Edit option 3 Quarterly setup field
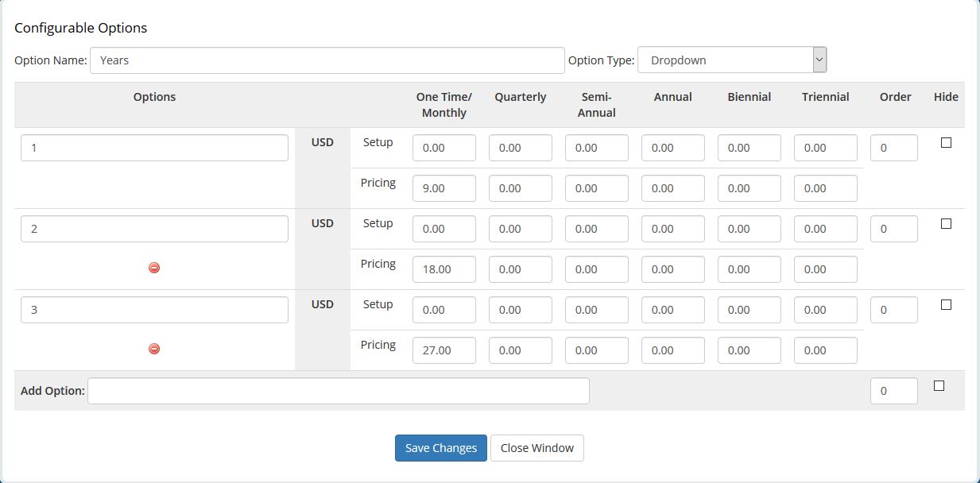This screenshot has height=483, width=980. [521, 310]
